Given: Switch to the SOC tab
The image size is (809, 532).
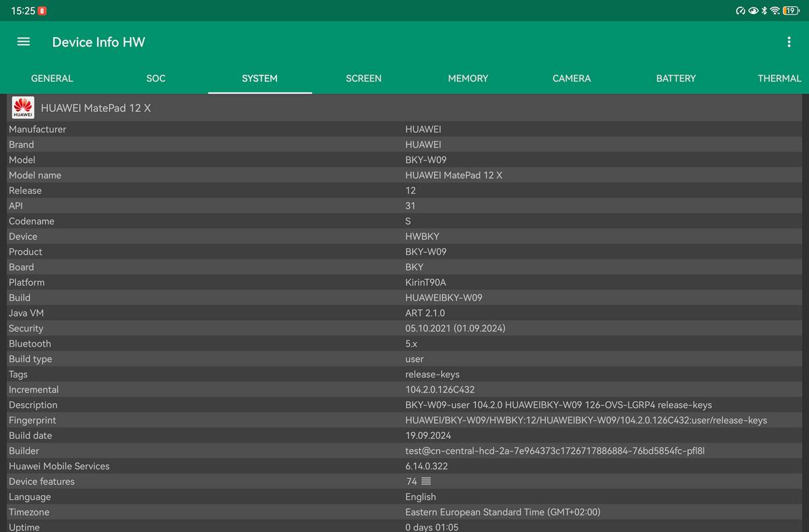Looking at the screenshot, I should [156, 78].
